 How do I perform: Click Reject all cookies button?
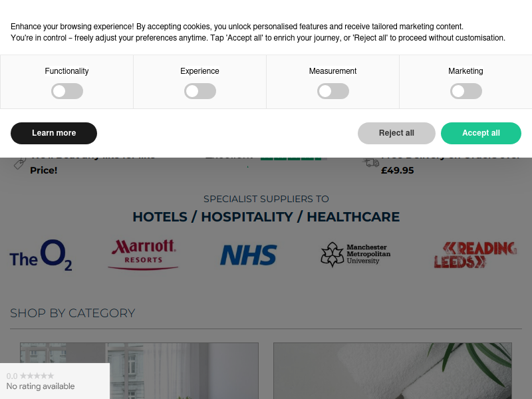coord(396,133)
